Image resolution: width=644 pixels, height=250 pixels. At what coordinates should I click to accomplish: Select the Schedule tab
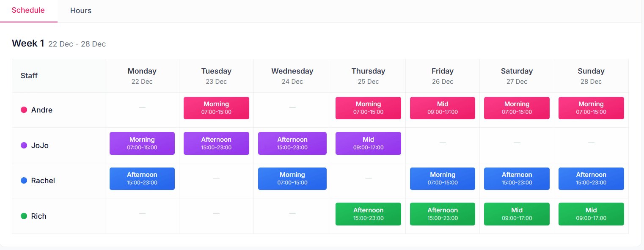pyautogui.click(x=28, y=11)
